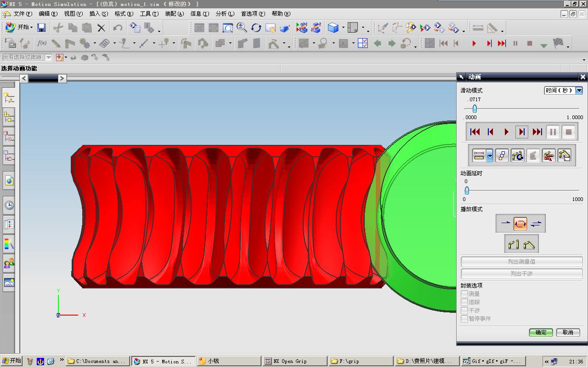Click the ruler measurement icon in animation panel
Image resolution: width=588 pixels, height=368 pixels.
click(479, 155)
